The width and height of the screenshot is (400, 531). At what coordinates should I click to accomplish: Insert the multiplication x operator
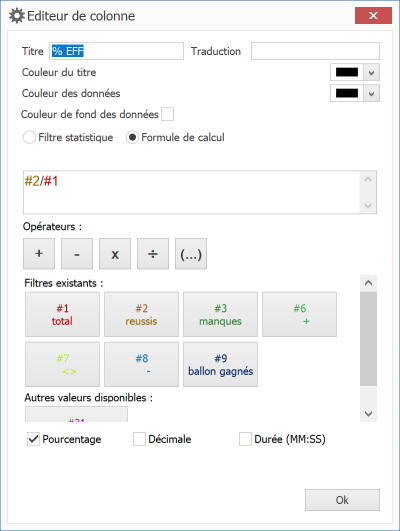115,254
